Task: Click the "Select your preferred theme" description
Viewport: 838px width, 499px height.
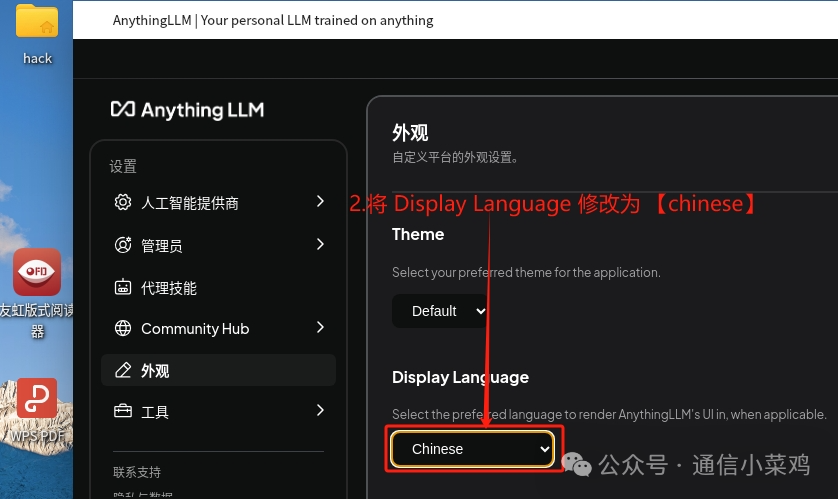Action: coord(526,272)
